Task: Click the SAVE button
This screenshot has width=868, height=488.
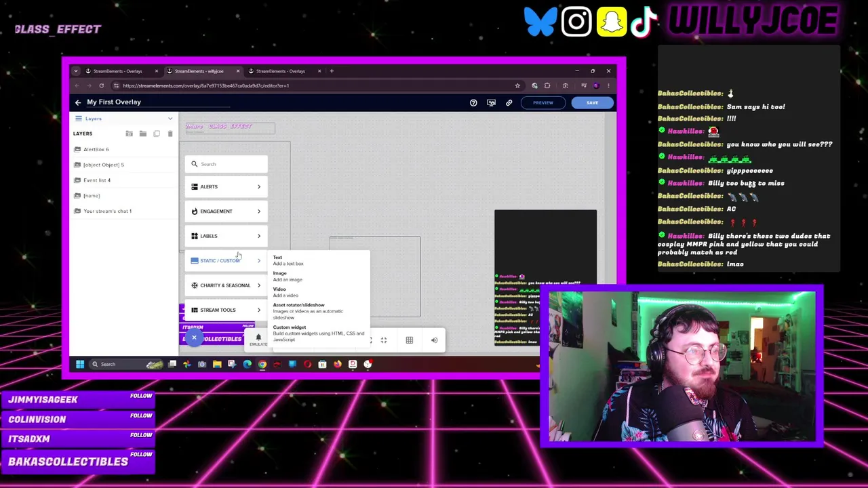Action: [x=592, y=103]
